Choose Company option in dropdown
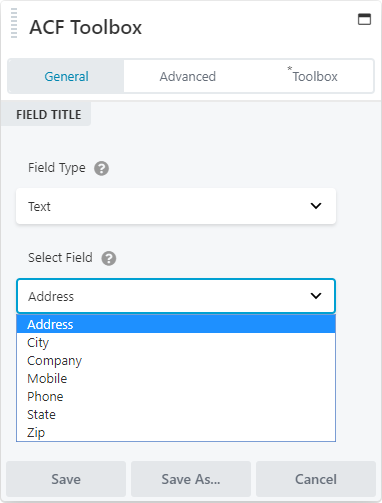 176,360
